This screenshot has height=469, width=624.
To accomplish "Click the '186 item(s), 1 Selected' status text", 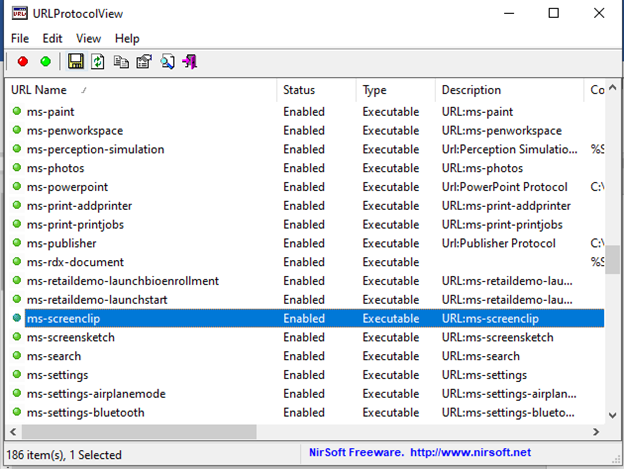I will click(x=64, y=455).
